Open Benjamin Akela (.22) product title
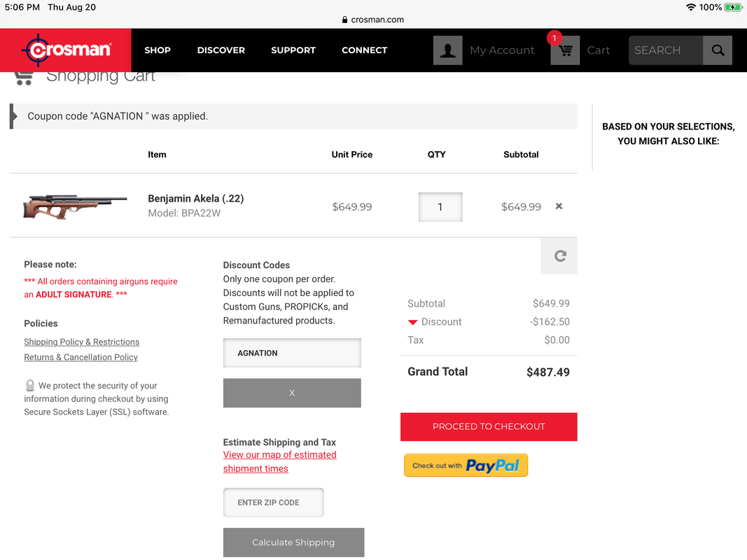This screenshot has height=560, width=747. click(196, 198)
